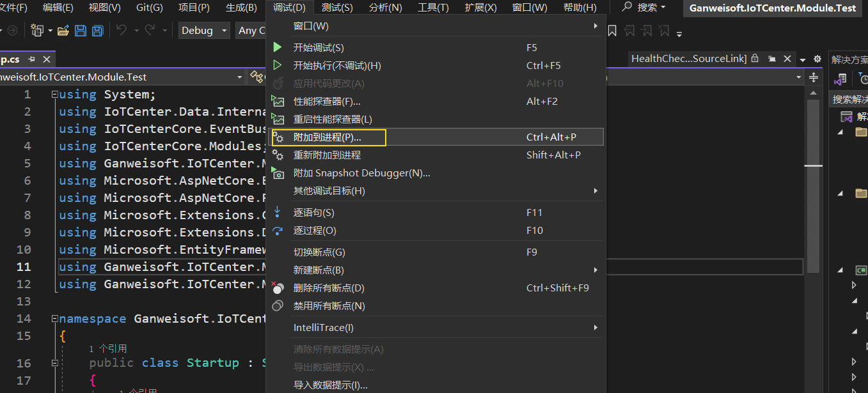Image resolution: width=868 pixels, height=393 pixels.
Task: Choose Start Debugging (开始调试) F5
Action: 437,48
